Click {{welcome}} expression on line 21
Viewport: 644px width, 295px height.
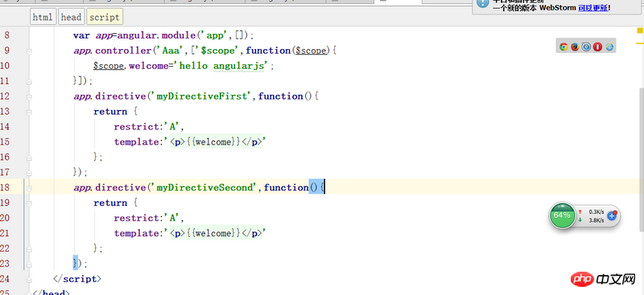pyautogui.click(x=213, y=233)
